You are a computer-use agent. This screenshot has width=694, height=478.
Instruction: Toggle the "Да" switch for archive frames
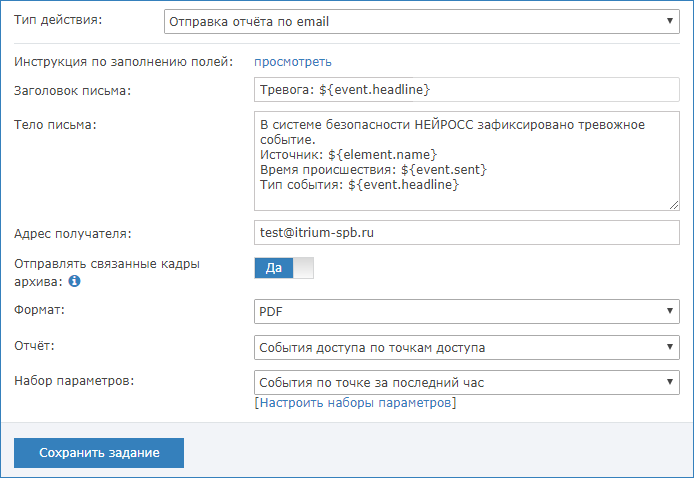[284, 268]
